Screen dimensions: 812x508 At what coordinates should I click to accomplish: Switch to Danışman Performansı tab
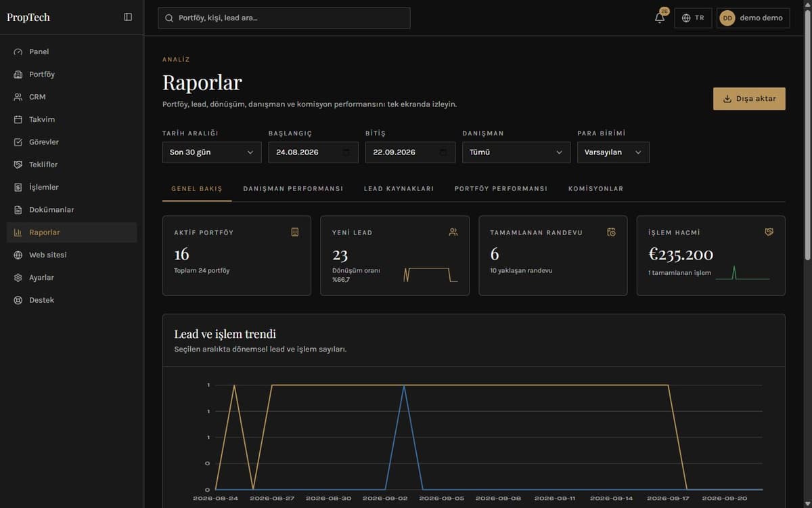pyautogui.click(x=293, y=189)
